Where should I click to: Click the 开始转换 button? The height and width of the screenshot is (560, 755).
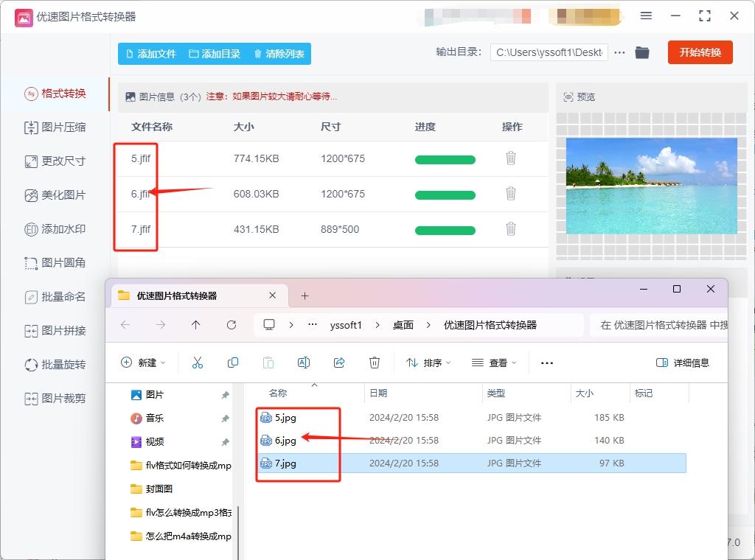coord(700,52)
